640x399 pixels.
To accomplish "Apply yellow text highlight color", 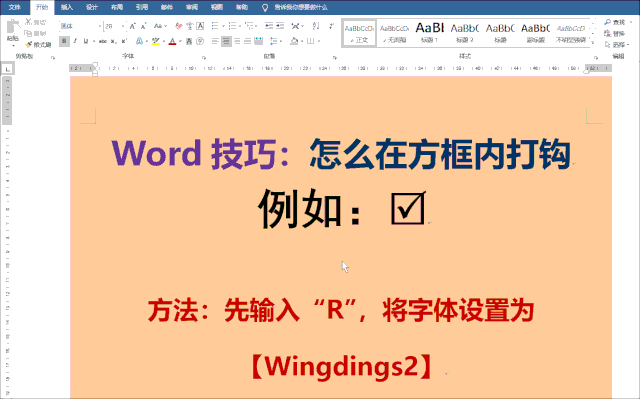I will pos(155,41).
